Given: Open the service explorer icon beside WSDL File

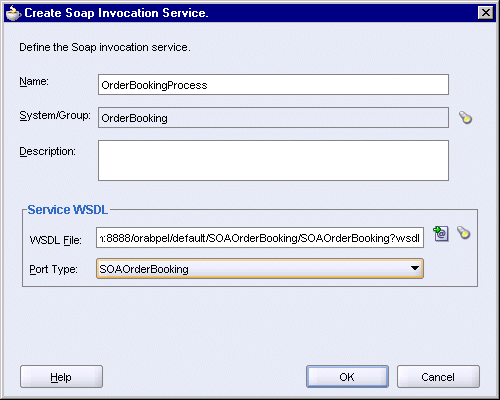Looking at the screenshot, I should pos(441,233).
